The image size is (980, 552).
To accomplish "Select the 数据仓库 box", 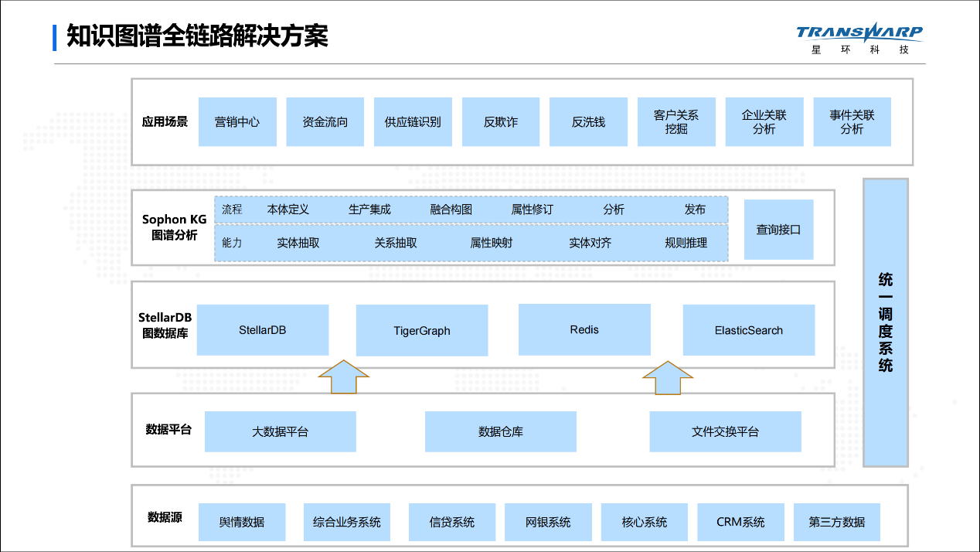I will click(501, 431).
